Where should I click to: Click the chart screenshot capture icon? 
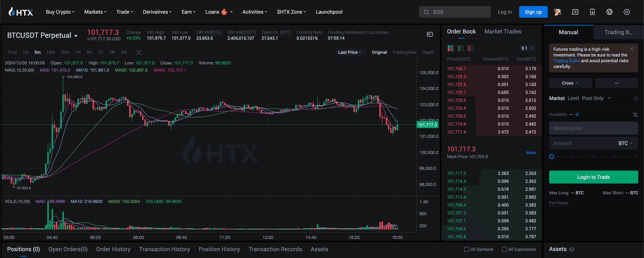139,52
